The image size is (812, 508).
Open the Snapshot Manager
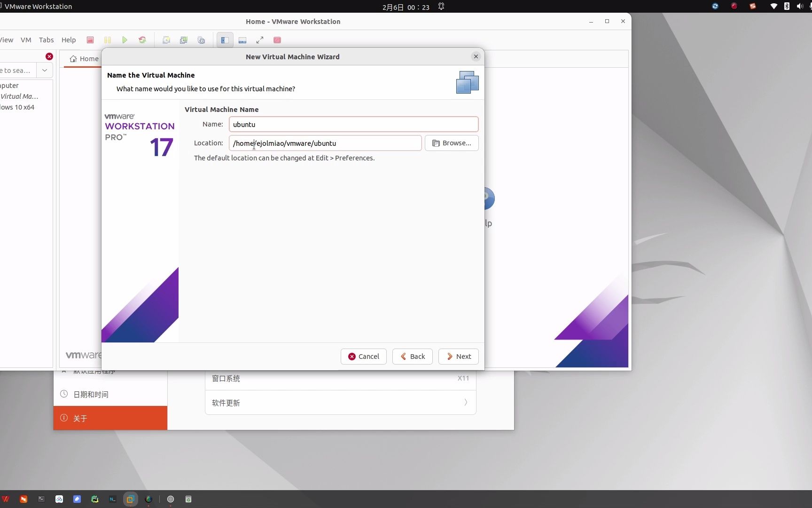pyautogui.click(x=201, y=40)
